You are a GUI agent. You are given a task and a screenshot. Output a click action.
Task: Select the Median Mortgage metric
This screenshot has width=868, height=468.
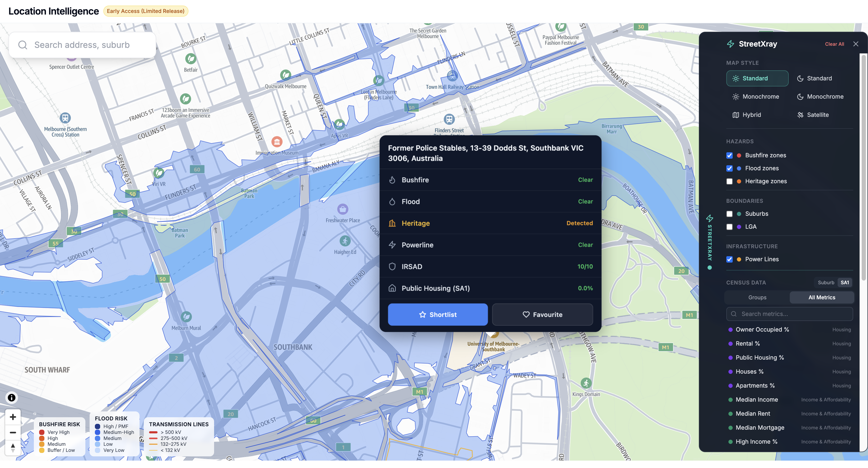pyautogui.click(x=789, y=428)
